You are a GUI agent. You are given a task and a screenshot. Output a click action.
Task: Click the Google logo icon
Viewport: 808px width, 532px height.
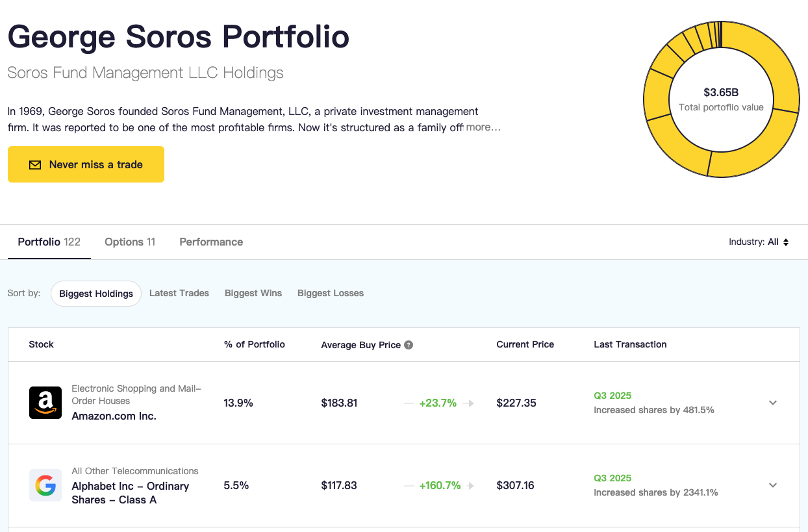45,485
